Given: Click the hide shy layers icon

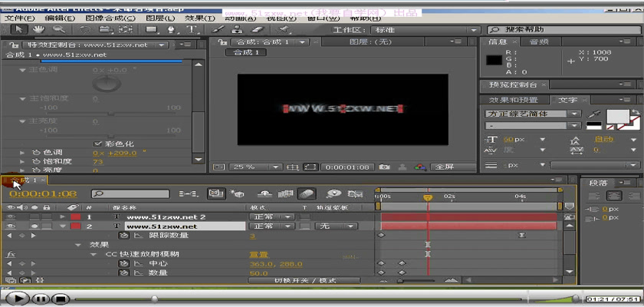Looking at the screenshot, I should 265,193.
